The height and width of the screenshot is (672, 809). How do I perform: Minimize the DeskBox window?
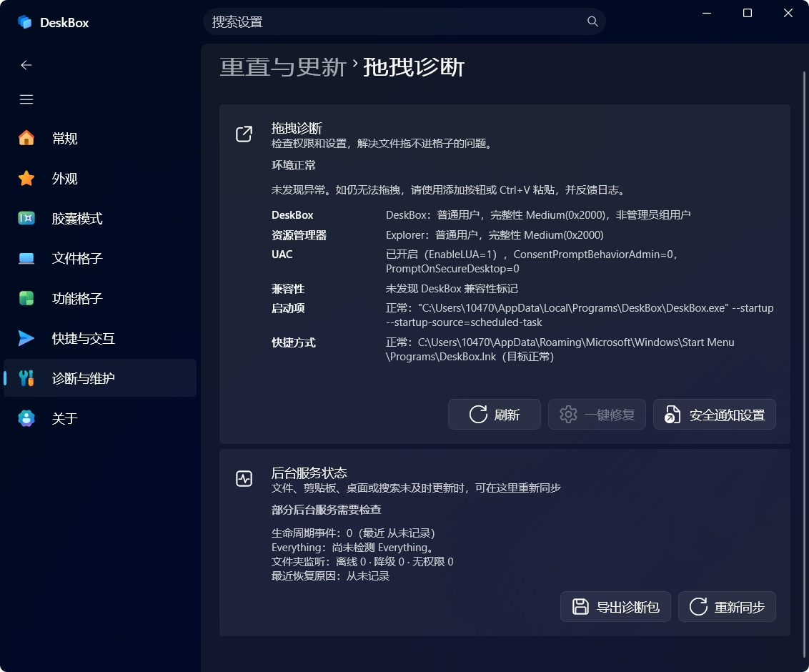[x=707, y=13]
